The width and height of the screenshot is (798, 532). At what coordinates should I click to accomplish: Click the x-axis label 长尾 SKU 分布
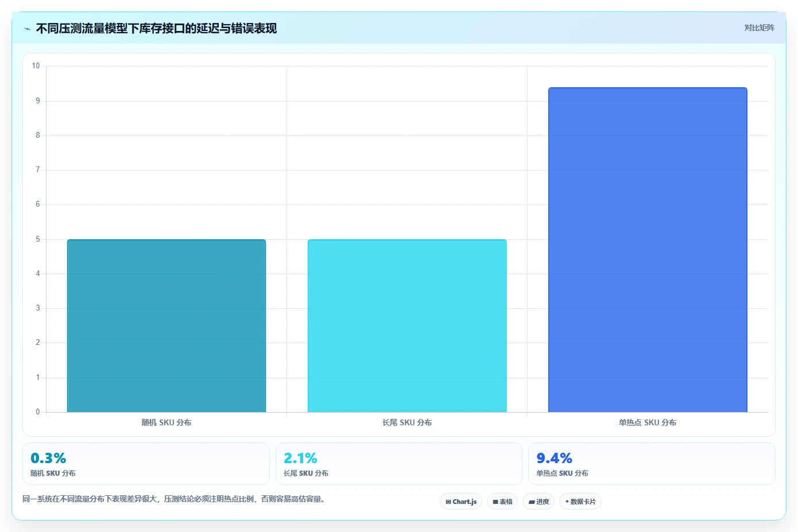coord(407,422)
